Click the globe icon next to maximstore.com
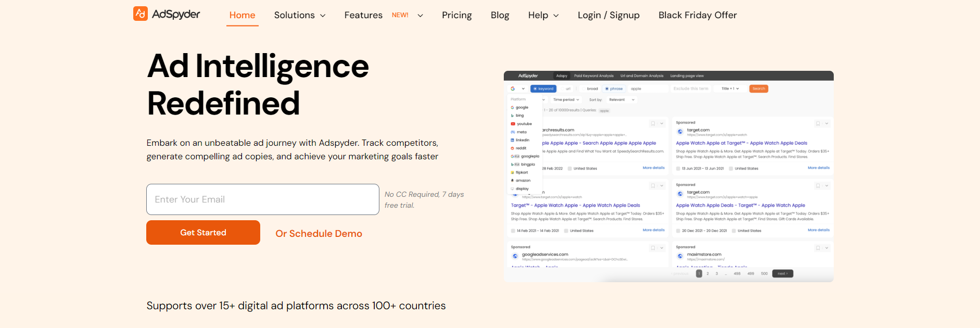Screen dimensions: 980x328 (x=680, y=256)
